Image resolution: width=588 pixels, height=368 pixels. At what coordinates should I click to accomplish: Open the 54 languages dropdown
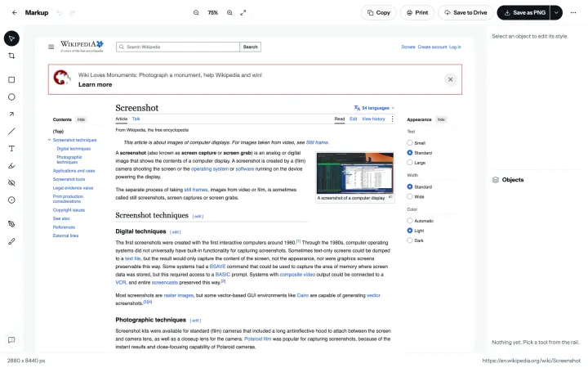click(x=374, y=108)
